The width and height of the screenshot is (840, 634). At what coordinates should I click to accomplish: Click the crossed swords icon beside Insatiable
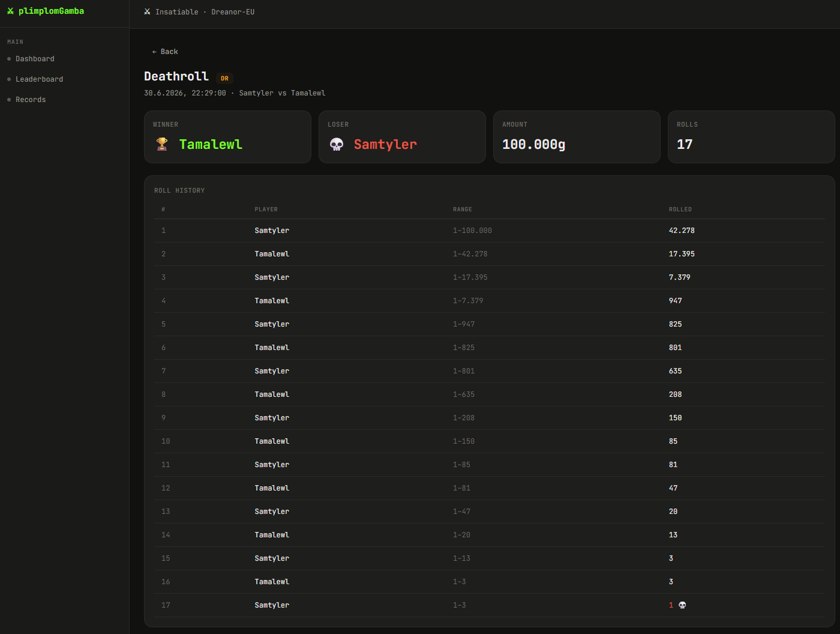coord(147,12)
